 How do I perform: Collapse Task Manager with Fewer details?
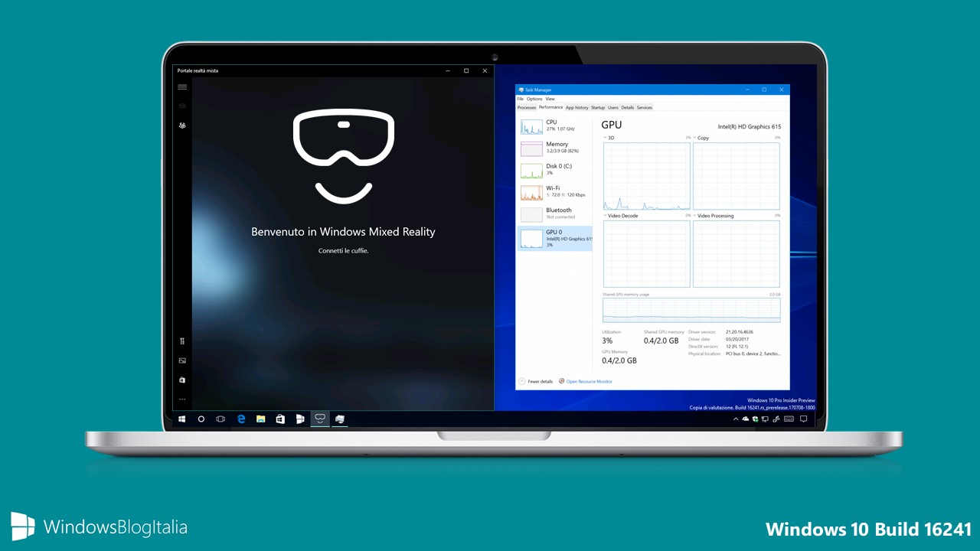tap(536, 381)
